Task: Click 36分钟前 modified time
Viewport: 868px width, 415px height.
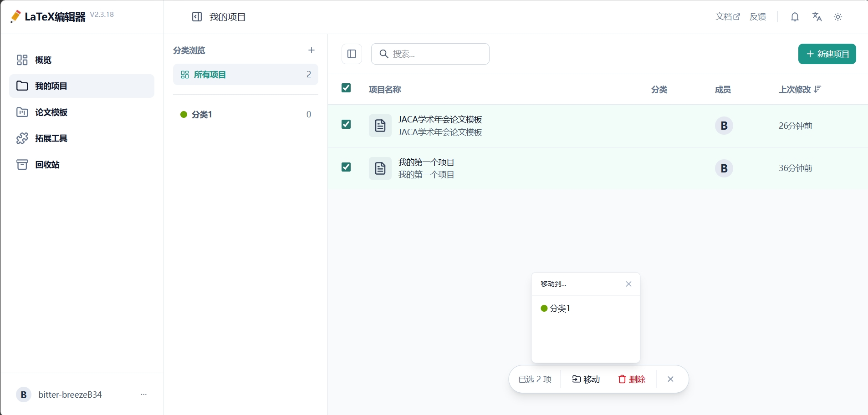Action: [795, 168]
